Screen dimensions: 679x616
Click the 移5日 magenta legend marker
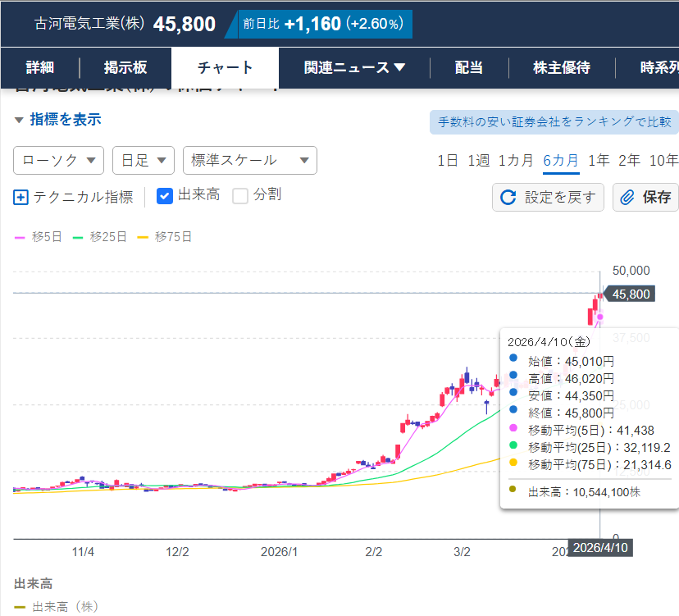[x=17, y=235]
